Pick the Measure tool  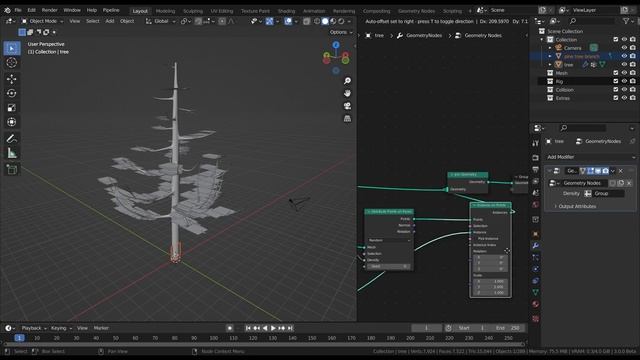click(11, 153)
